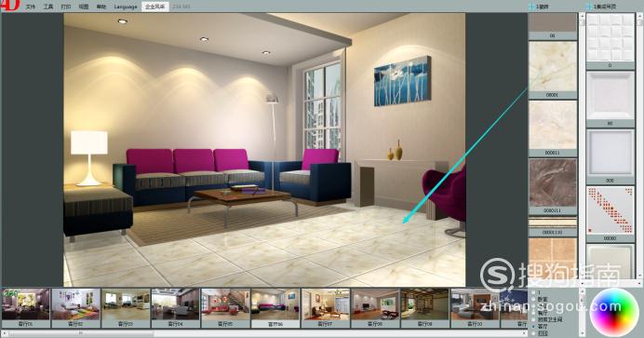Click the plus icon beside 集成吊顶 panel header

(589, 7)
